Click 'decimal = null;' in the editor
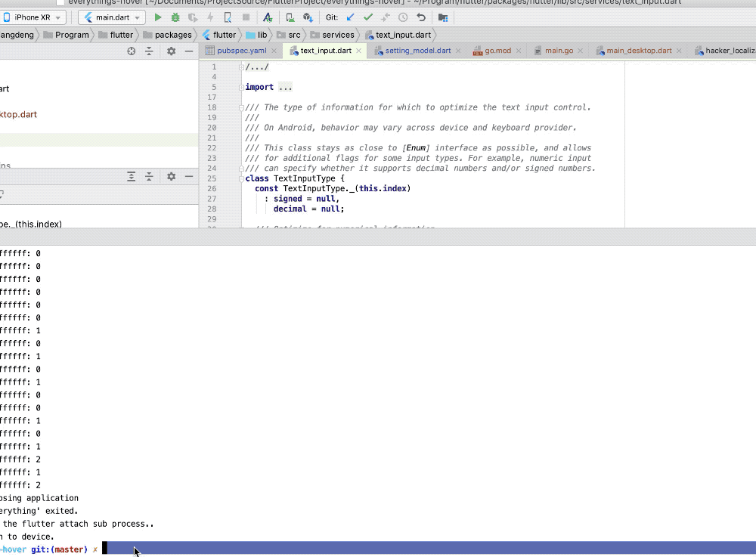Screen dimensions: 756x557 click(x=308, y=209)
